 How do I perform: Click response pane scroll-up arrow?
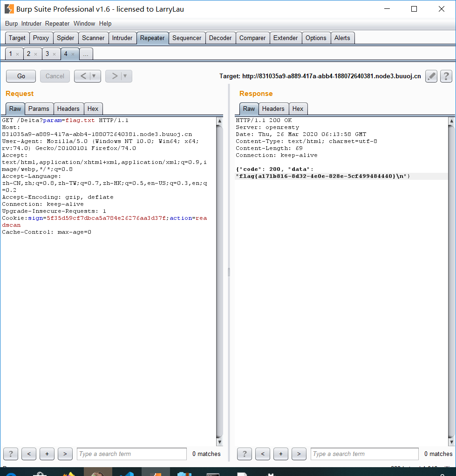pyautogui.click(x=451, y=121)
